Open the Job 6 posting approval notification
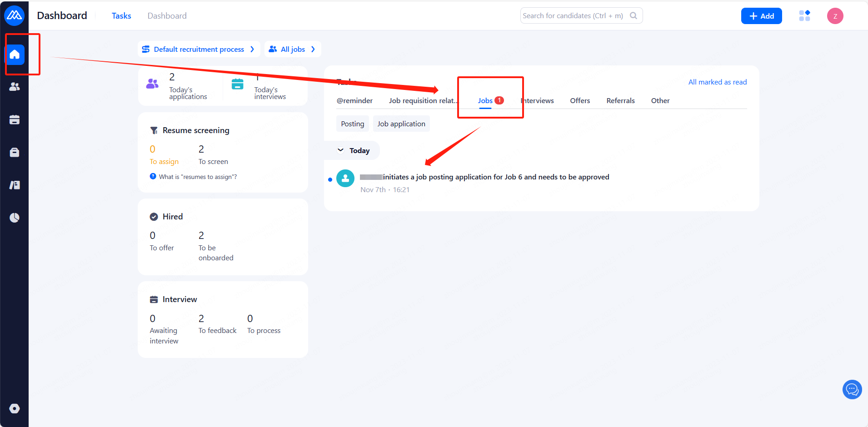 point(484,177)
